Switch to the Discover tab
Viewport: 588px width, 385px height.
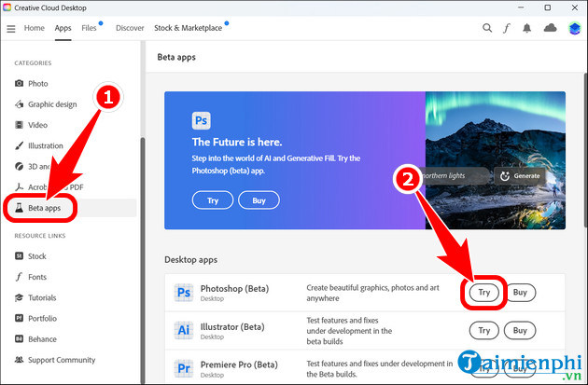tap(130, 28)
